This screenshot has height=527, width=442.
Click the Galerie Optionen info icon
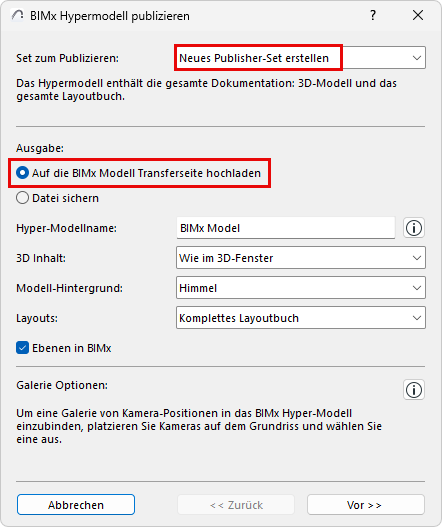[x=414, y=390]
